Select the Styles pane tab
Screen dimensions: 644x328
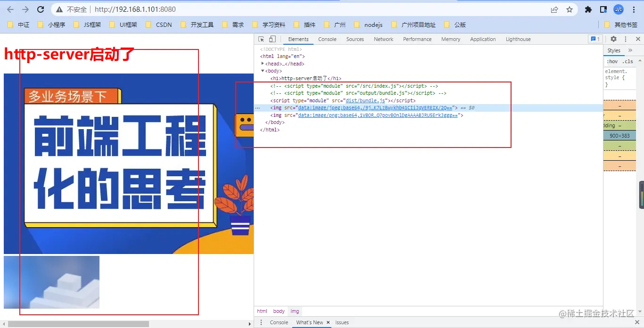click(614, 50)
